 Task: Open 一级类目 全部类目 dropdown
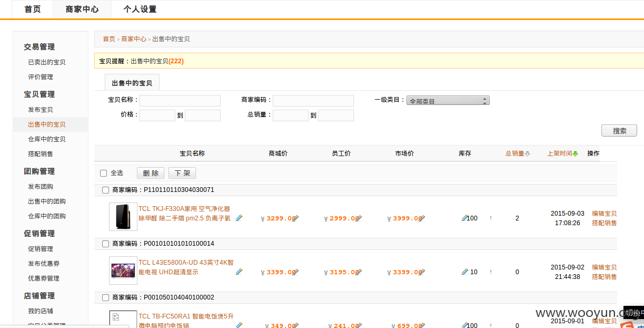click(x=448, y=100)
